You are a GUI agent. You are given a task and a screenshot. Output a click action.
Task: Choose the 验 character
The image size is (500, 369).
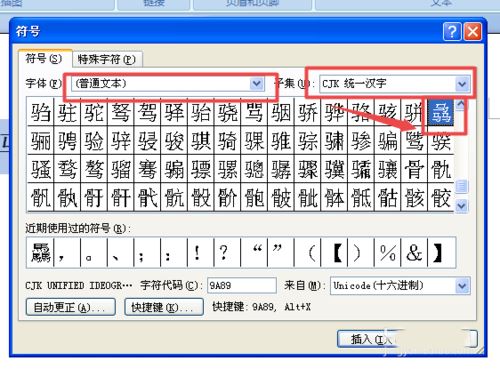[x=94, y=140]
